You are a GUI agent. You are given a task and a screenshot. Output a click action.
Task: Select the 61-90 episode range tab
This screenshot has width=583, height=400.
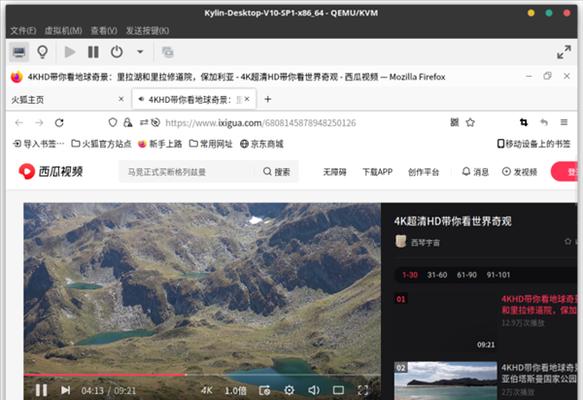(467, 275)
